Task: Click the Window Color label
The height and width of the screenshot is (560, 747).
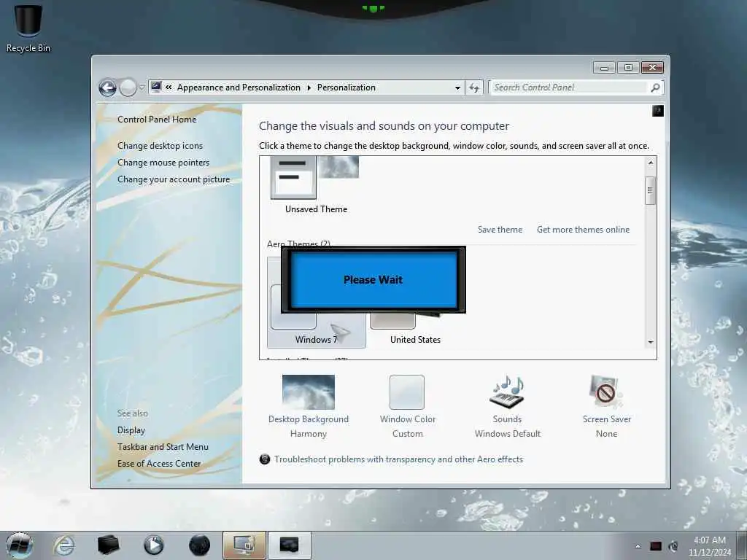Action: click(407, 419)
